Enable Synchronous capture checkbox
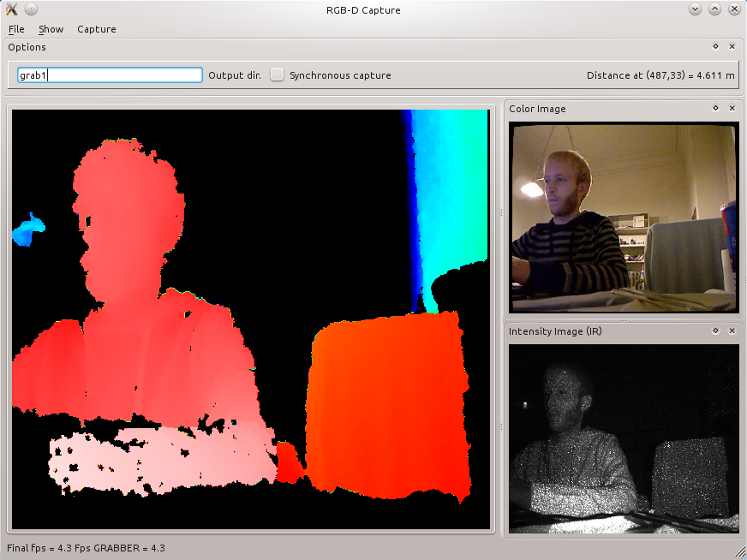 (x=277, y=74)
